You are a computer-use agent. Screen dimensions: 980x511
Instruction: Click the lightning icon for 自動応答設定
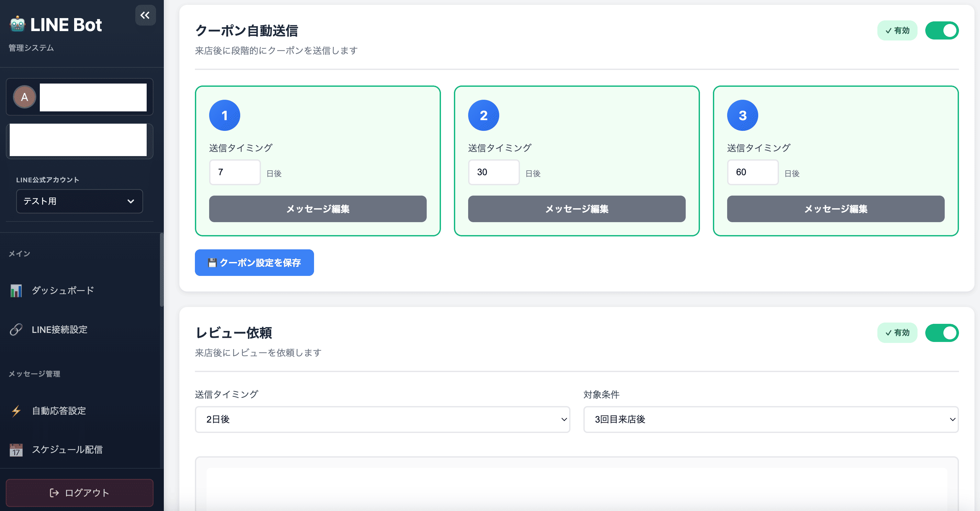point(16,411)
